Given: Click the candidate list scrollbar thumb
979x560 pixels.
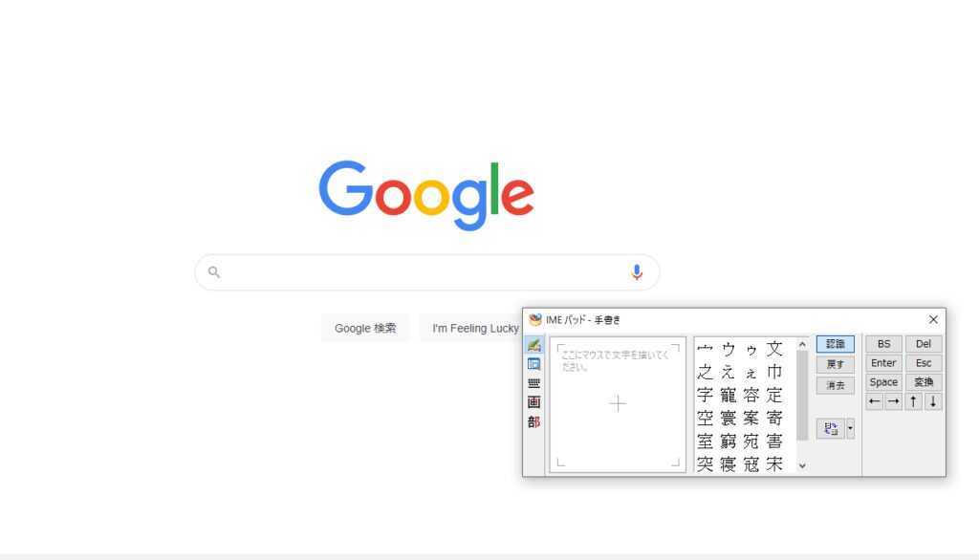Looking at the screenshot, I should [802, 396].
